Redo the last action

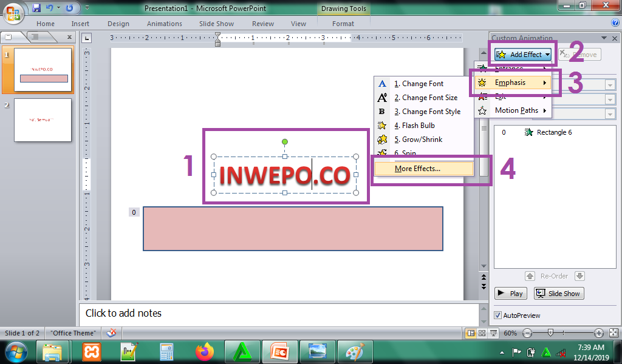[x=69, y=7]
